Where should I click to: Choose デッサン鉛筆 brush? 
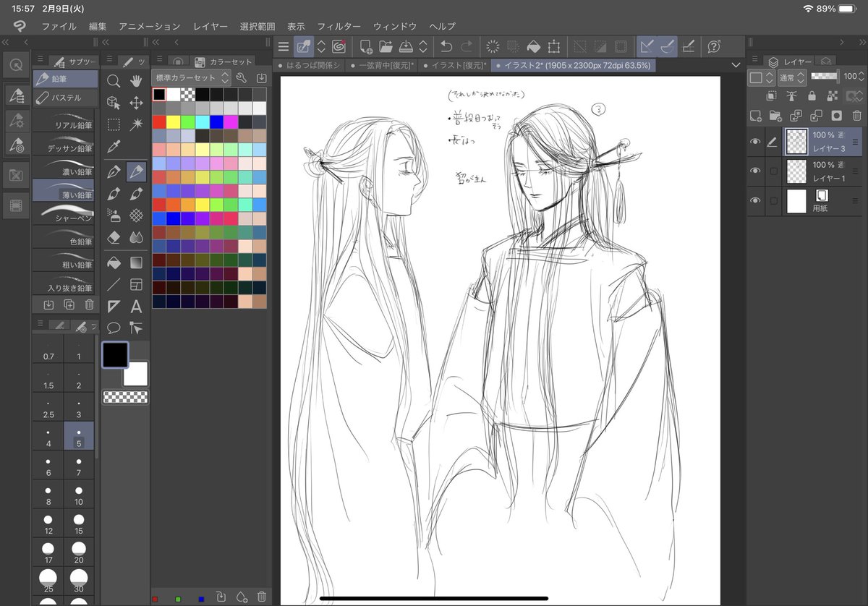tap(64, 144)
